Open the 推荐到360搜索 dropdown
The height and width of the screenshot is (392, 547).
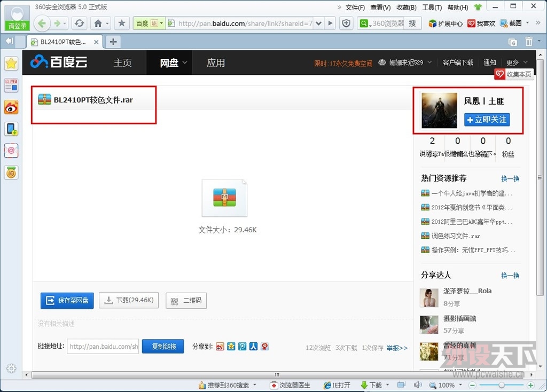pos(255,385)
